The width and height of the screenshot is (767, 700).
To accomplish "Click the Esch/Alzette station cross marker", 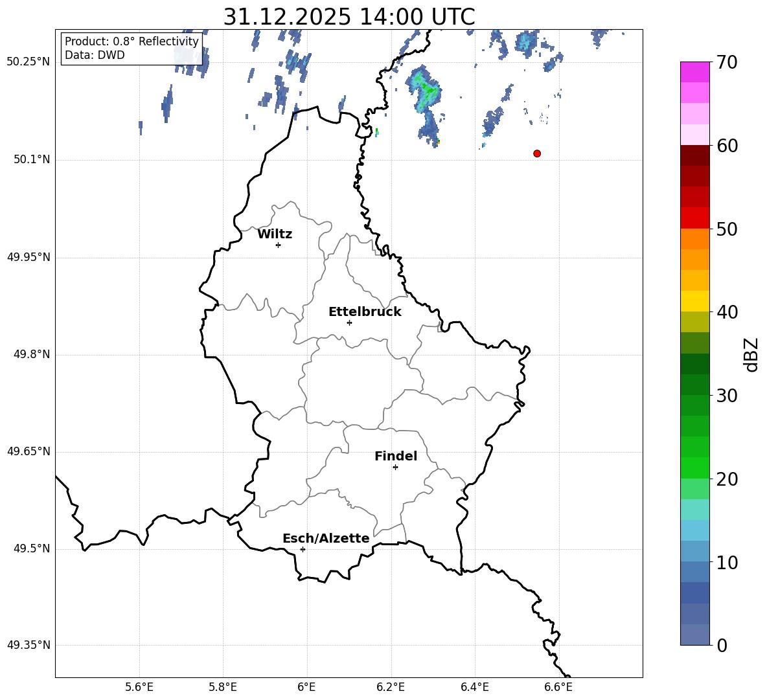I will click(x=303, y=549).
